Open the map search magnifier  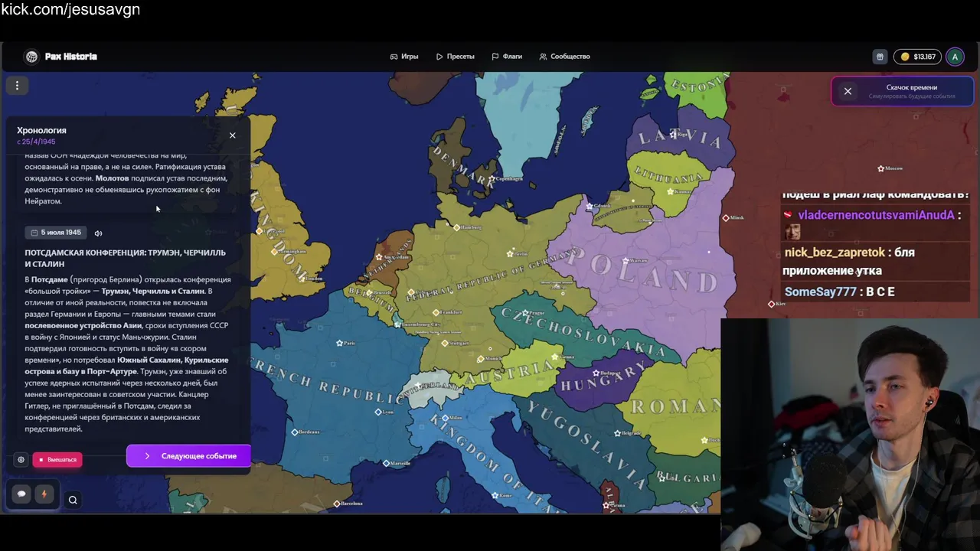pos(73,500)
